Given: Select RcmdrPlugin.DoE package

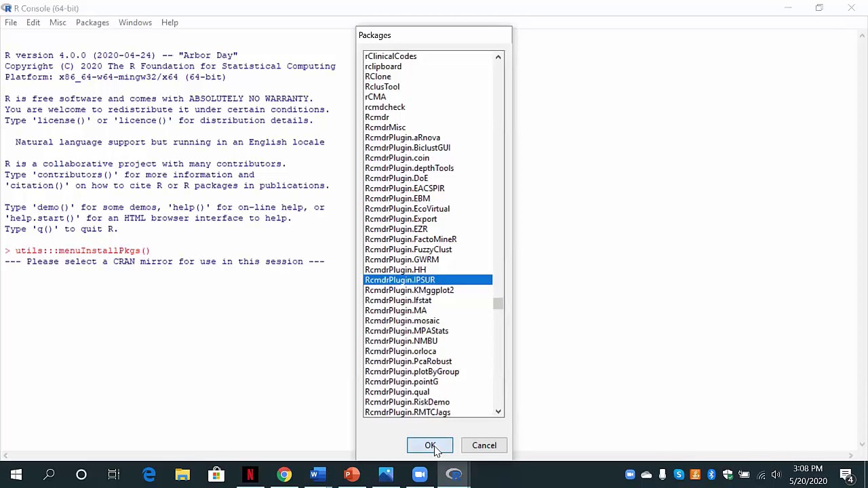Looking at the screenshot, I should tap(428, 178).
